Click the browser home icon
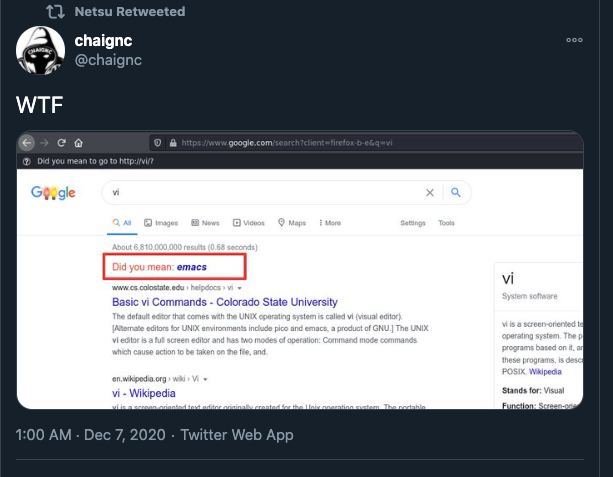 point(79,143)
